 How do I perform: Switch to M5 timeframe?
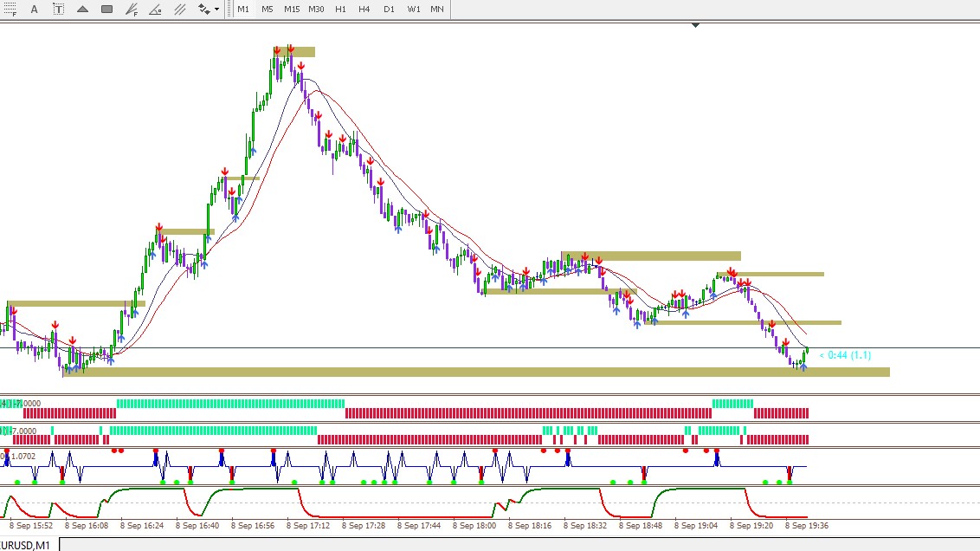click(x=268, y=9)
